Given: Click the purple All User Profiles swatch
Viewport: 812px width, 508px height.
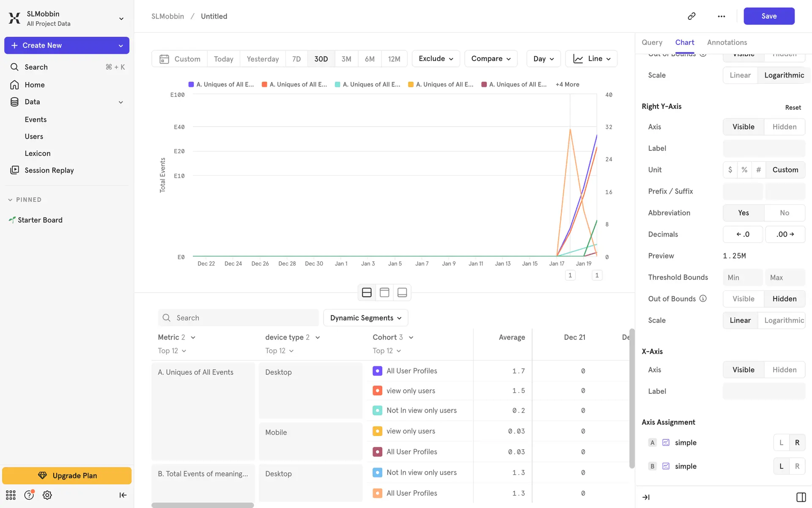Looking at the screenshot, I should point(377,371).
